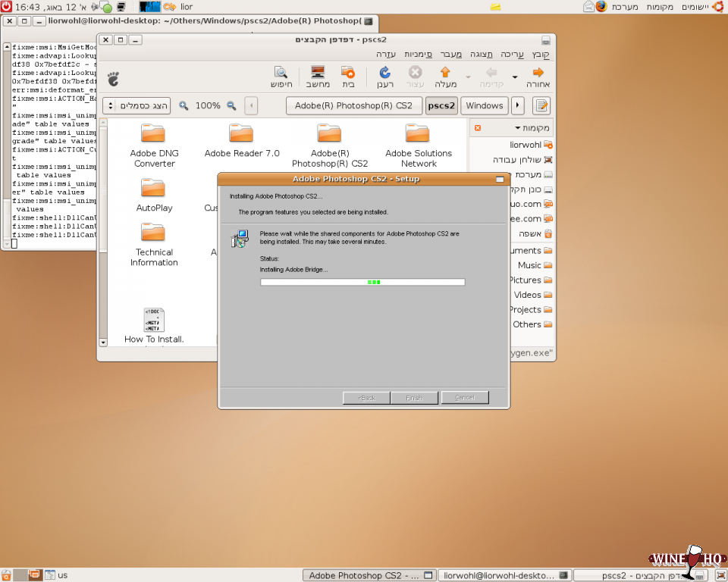Viewport: 728px width, 582px height.
Task: Click the installation progress bar
Action: pyautogui.click(x=362, y=282)
